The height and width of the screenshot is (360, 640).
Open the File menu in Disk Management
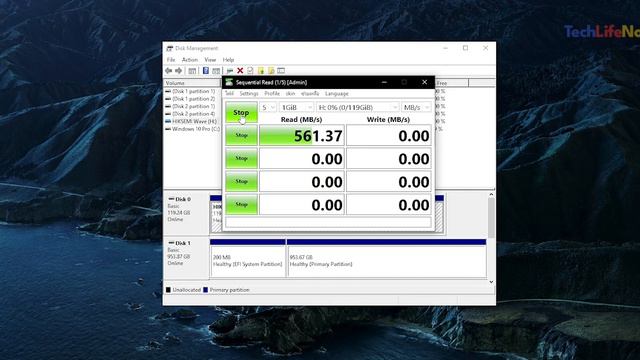click(171, 60)
